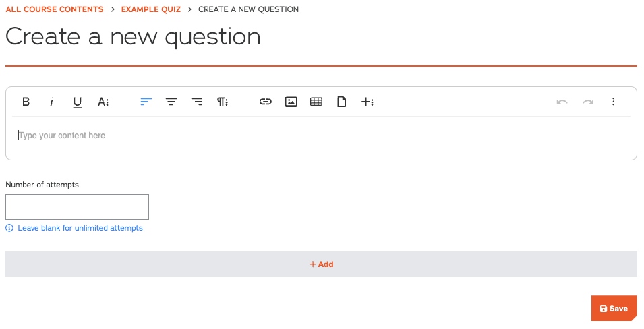The height and width of the screenshot is (329, 644).
Task: Open the font size options dropdown
Action: (103, 102)
